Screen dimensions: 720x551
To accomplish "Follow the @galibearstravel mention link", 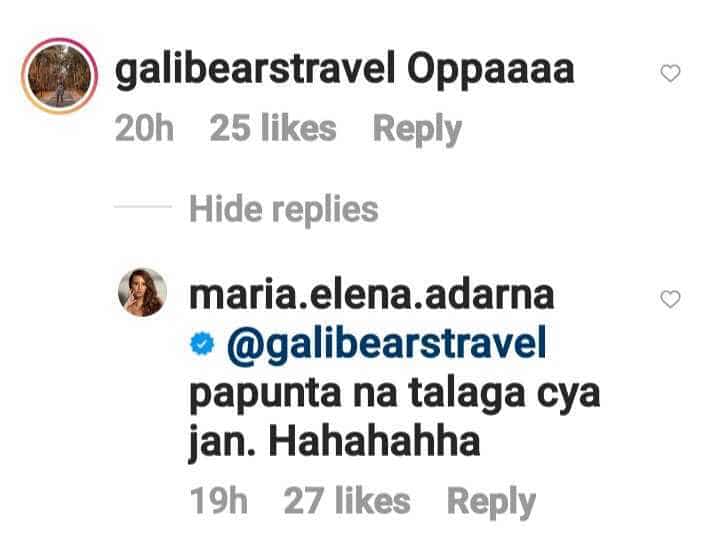I will tap(387, 346).
